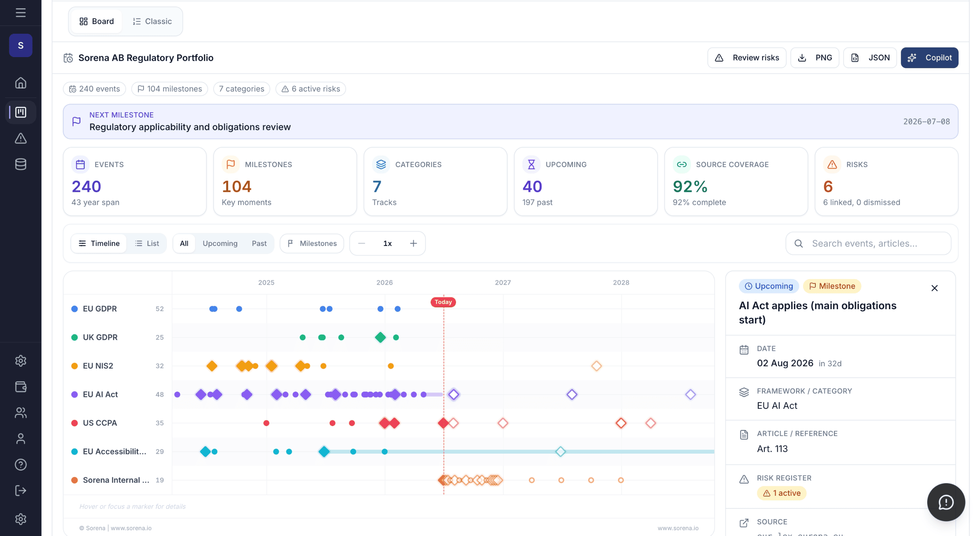
Task: Decrease timeline zoom with the minus button
Action: pyautogui.click(x=362, y=243)
